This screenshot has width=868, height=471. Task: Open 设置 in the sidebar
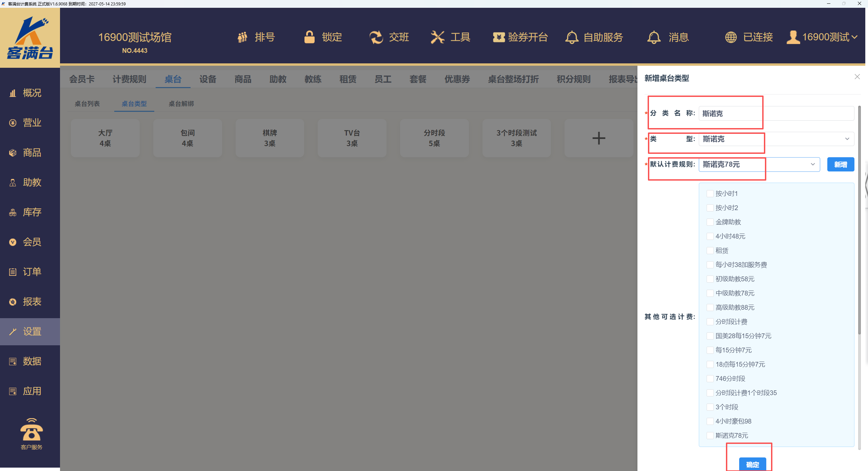pyautogui.click(x=30, y=331)
